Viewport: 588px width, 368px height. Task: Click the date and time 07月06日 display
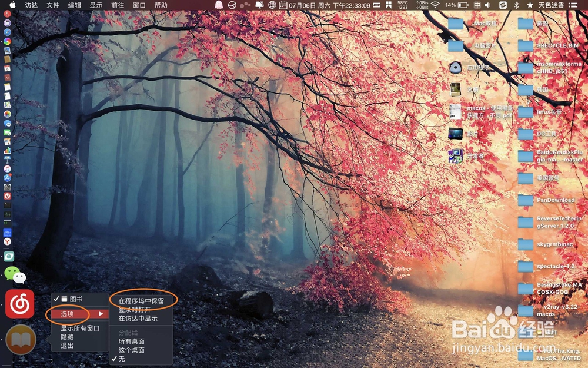(x=329, y=5)
